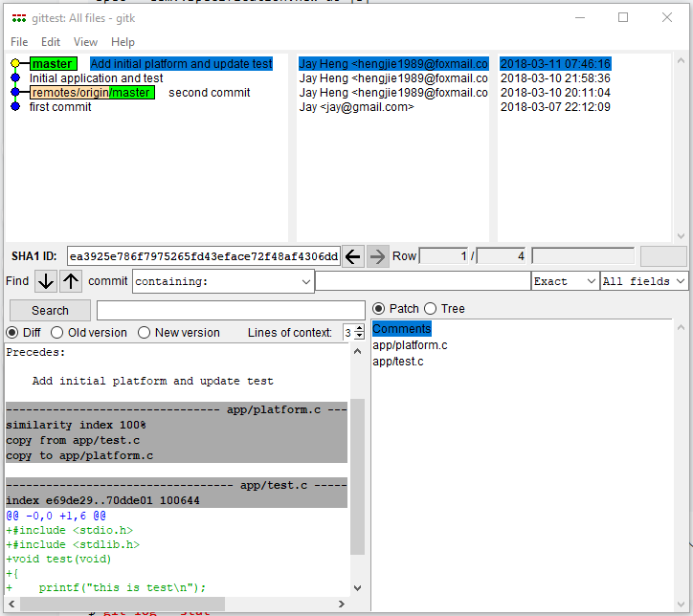Click the remotes/origin/master label
693x616 pixels.
[93, 92]
